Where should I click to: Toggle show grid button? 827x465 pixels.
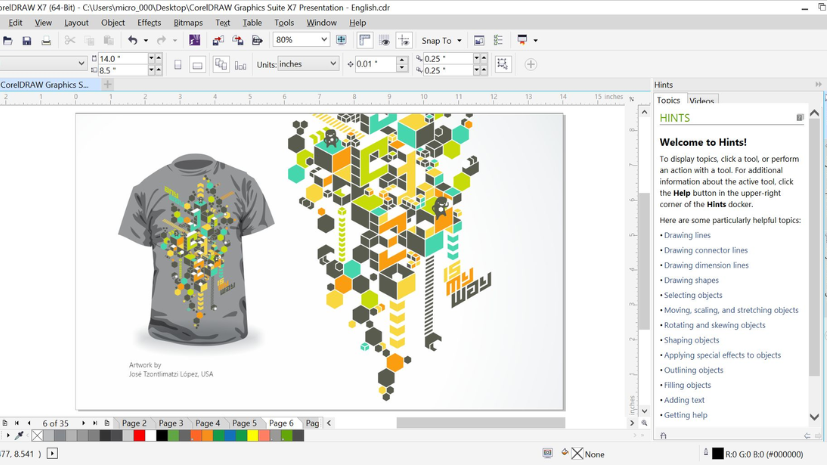pyautogui.click(x=384, y=41)
